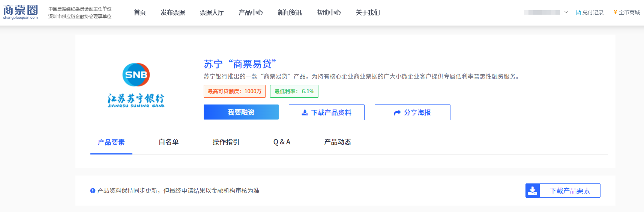Click the 金币商城 yen icon
This screenshot has height=212, width=644.
tap(615, 12)
